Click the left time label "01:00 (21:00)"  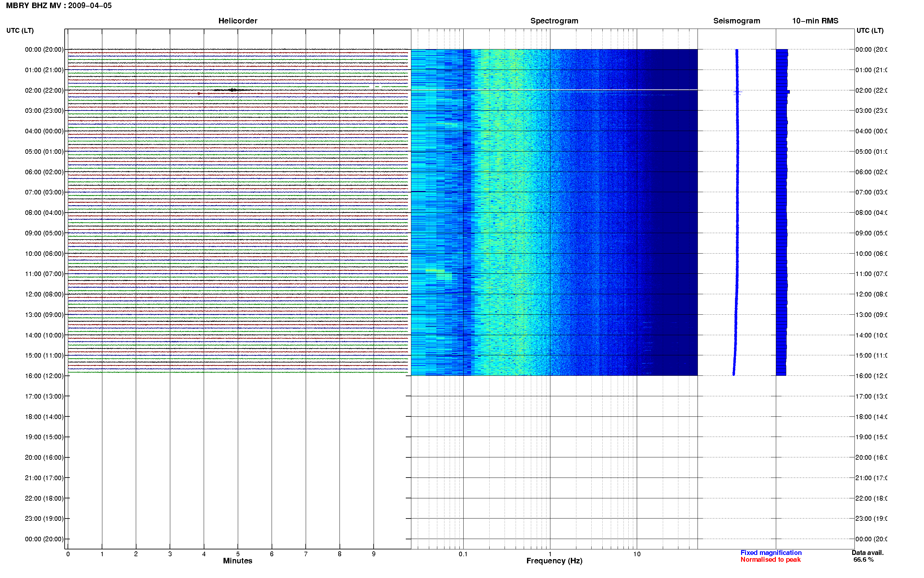coord(44,70)
